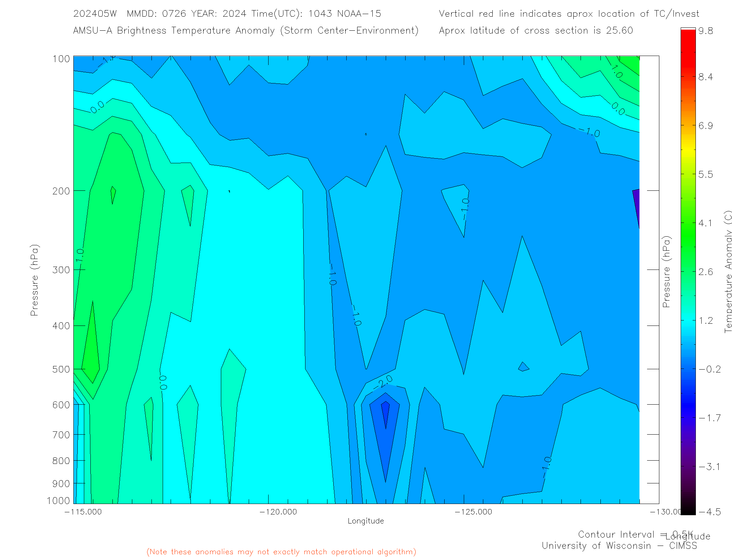This screenshot has height=560, width=732.
Task: Click the -120.000 longitude tick label
Action: point(278,512)
